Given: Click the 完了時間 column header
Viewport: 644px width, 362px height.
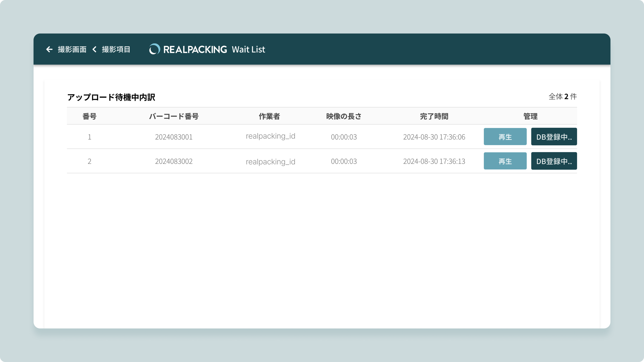Looking at the screenshot, I should (x=434, y=116).
